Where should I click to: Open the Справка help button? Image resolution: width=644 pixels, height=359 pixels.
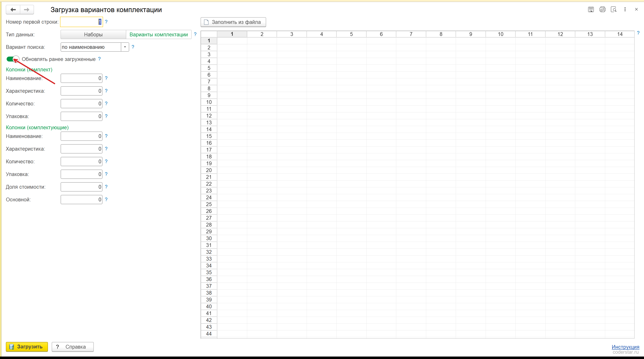(x=73, y=347)
